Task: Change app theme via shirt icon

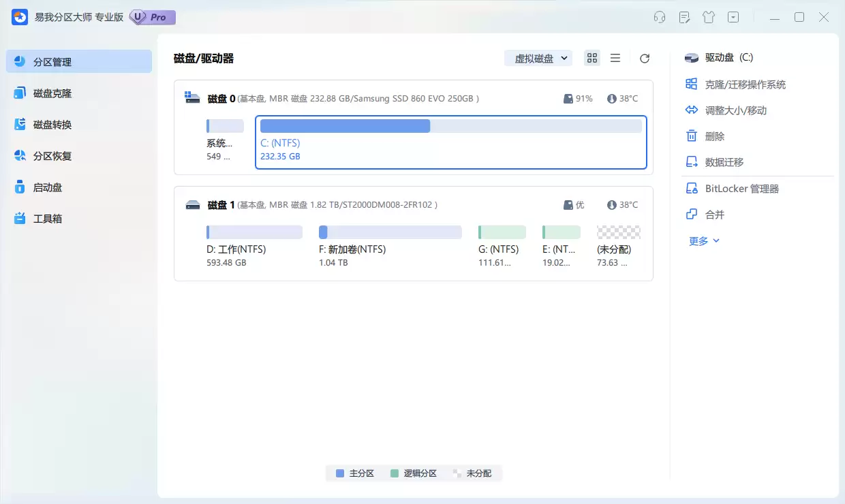Action: 709,17
